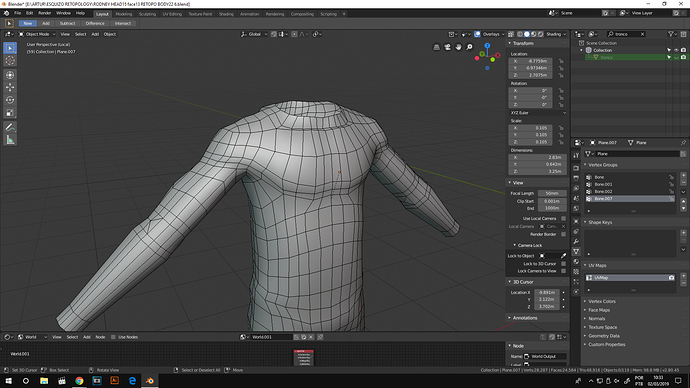Open the Object Data mesh properties tab
Screen dimensions: 690x388
576,251
